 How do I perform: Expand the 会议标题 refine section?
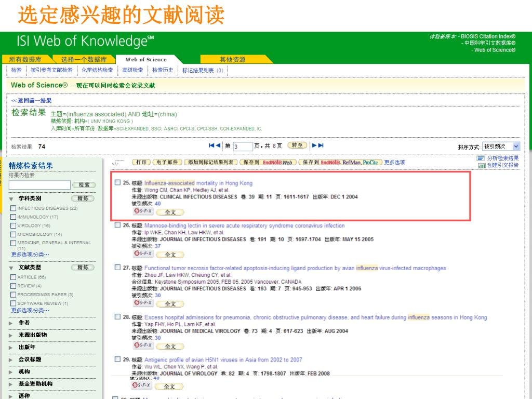click(x=11, y=360)
